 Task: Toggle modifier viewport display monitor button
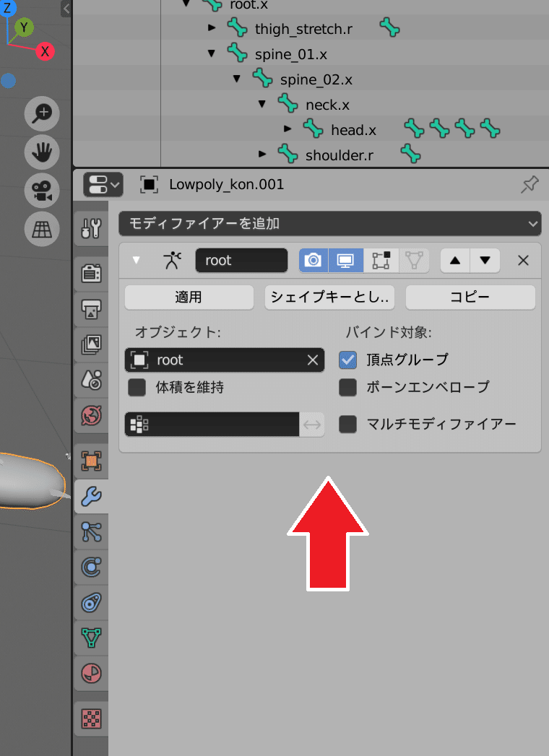(346, 261)
